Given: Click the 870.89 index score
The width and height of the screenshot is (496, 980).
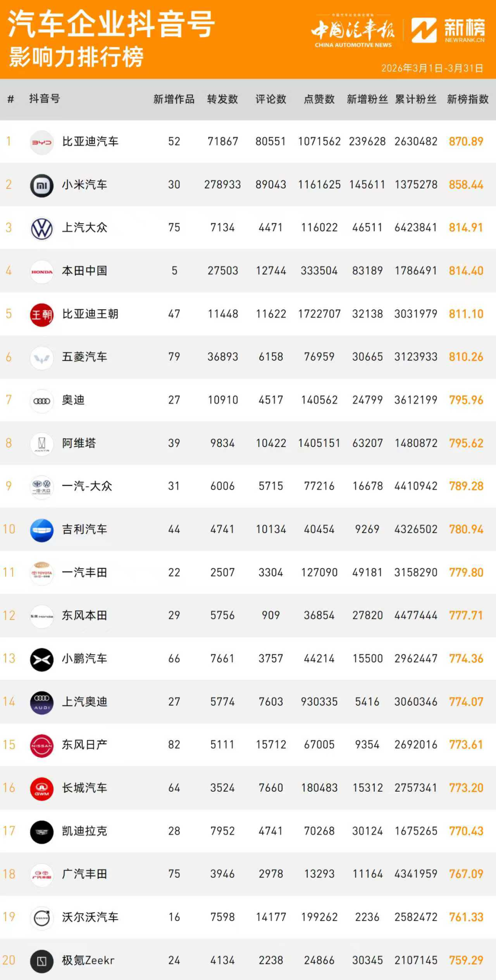Looking at the screenshot, I should pos(466,142).
